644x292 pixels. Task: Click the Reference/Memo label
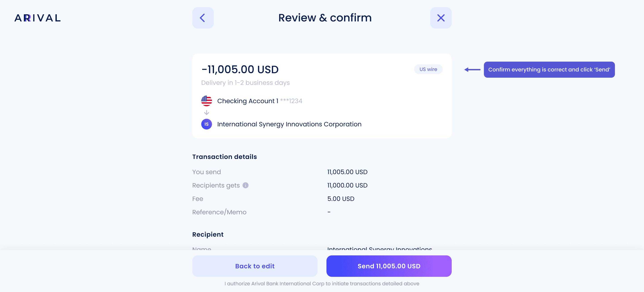pos(219,212)
